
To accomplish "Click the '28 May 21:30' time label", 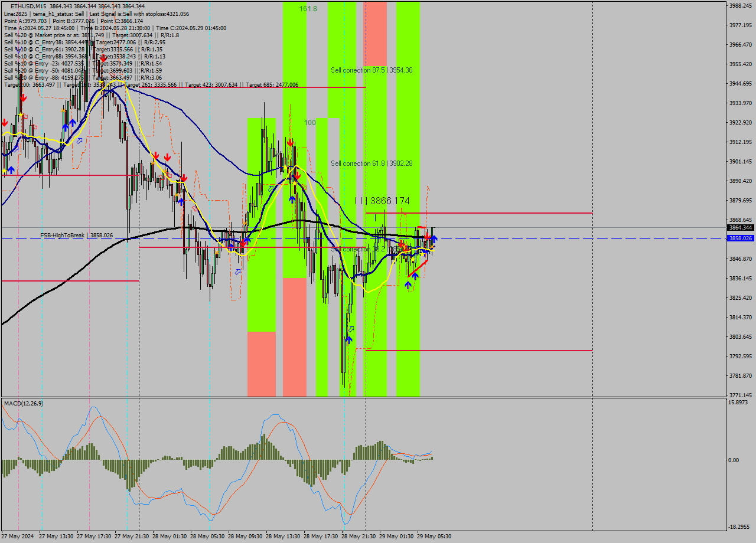I will pos(359,537).
